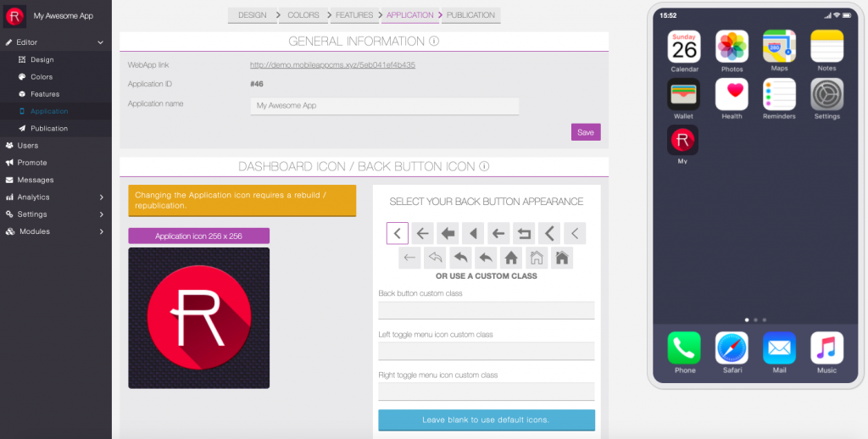This screenshot has width=868, height=439.
Task: Click the info icon beside General Information
Action: click(434, 41)
